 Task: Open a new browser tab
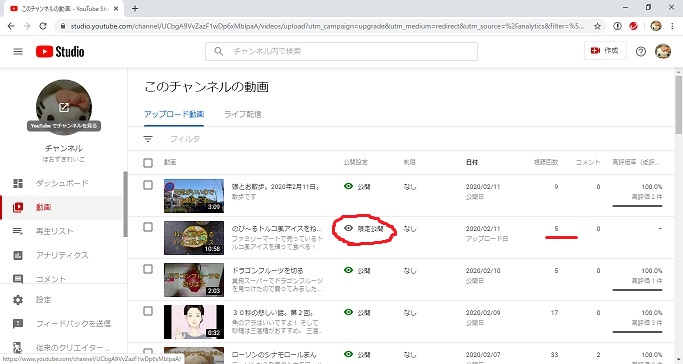[135, 8]
